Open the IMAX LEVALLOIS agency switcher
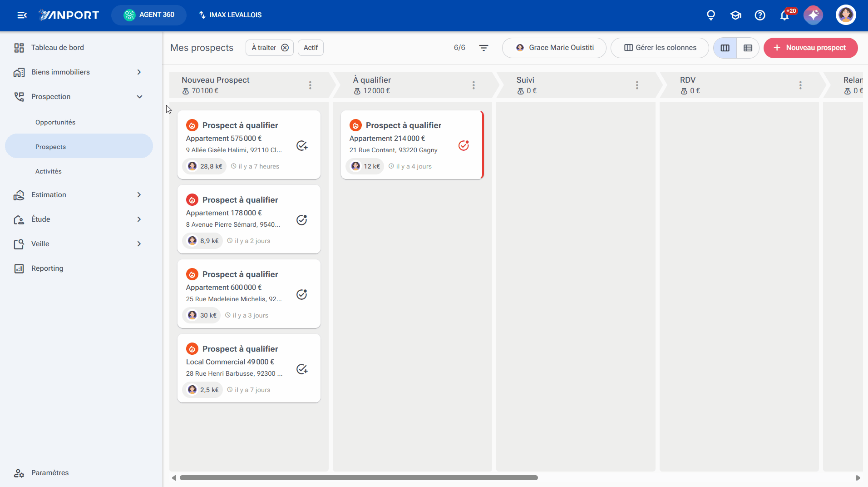Image resolution: width=868 pixels, height=487 pixels. [230, 15]
